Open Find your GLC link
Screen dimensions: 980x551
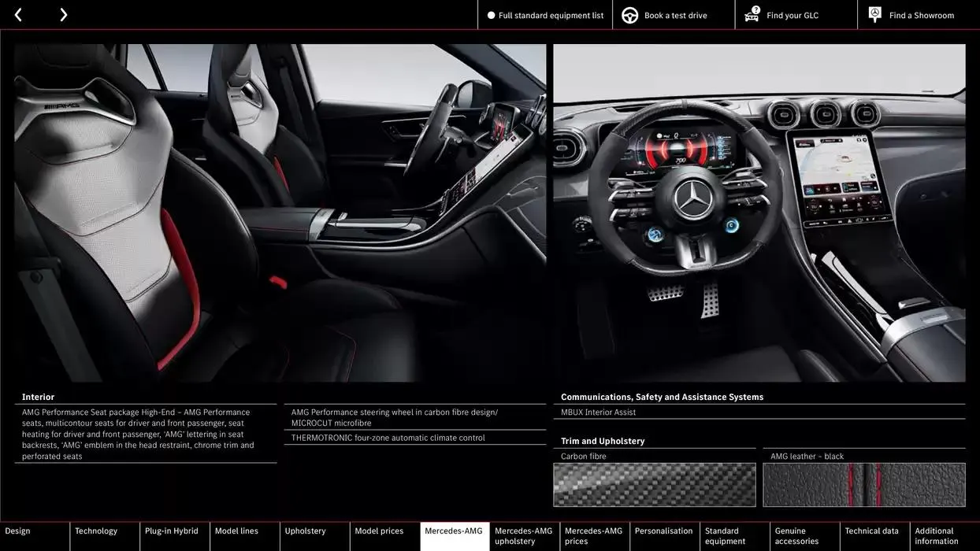tap(793, 15)
